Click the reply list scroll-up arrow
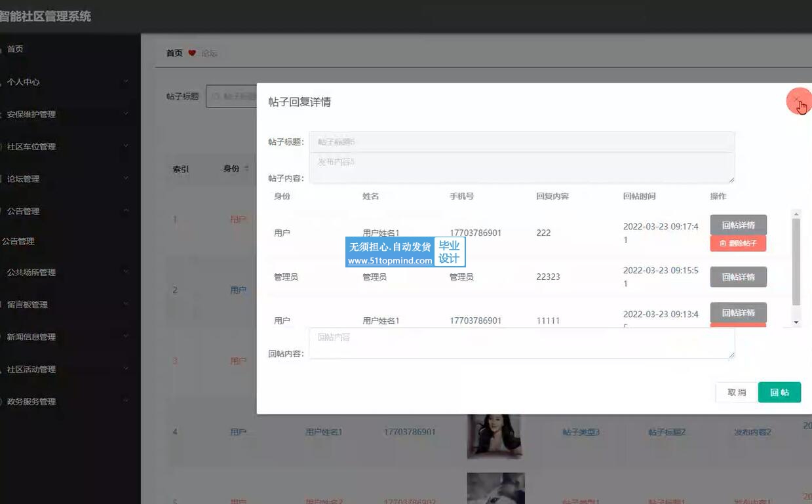Viewport: 812px width, 504px height. click(x=796, y=214)
